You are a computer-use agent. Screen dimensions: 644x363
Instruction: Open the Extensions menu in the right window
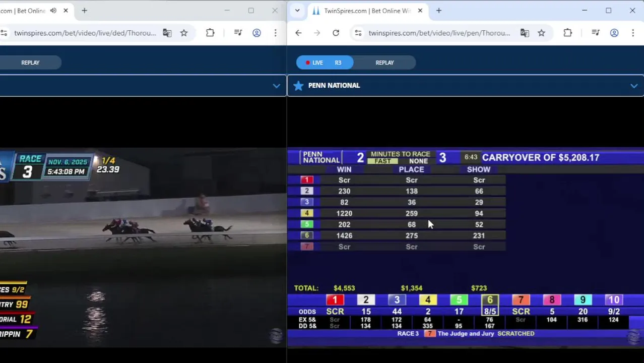(x=567, y=33)
